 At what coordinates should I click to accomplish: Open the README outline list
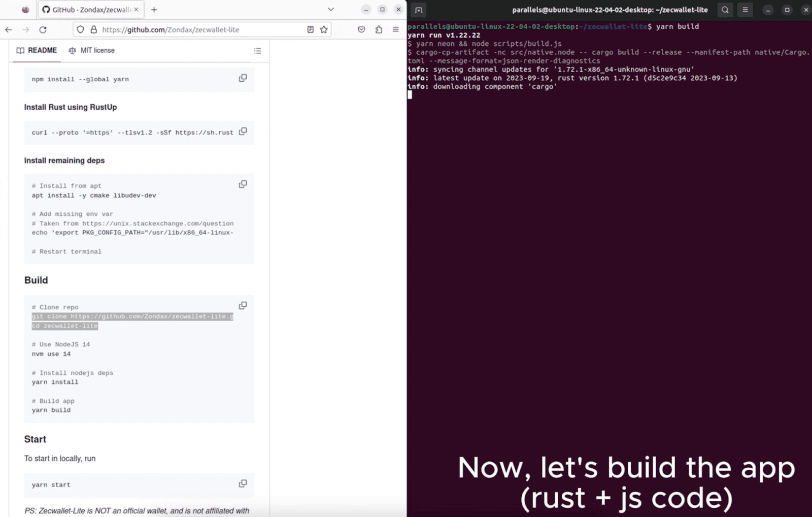[x=257, y=51]
